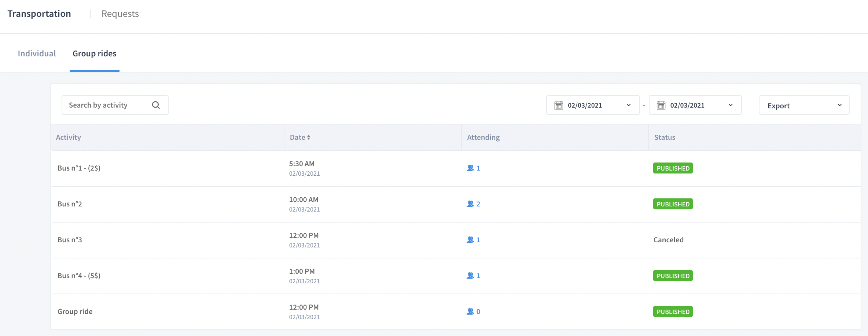The height and width of the screenshot is (336, 868).
Task: Open the Export dropdown
Action: pos(804,105)
